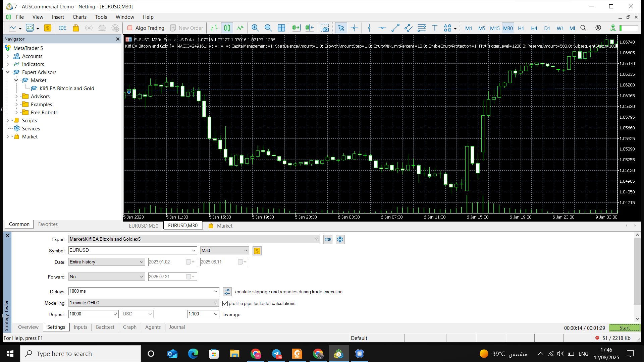
Task: Click the tile windows grid icon
Action: 281,28
